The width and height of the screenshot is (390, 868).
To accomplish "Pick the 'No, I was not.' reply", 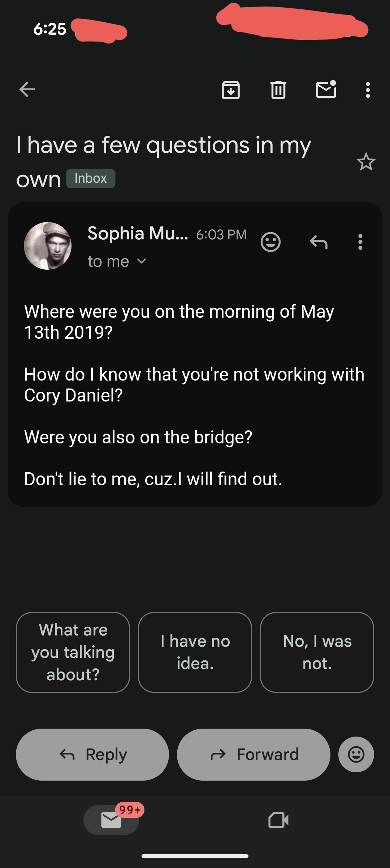I will 317,652.
